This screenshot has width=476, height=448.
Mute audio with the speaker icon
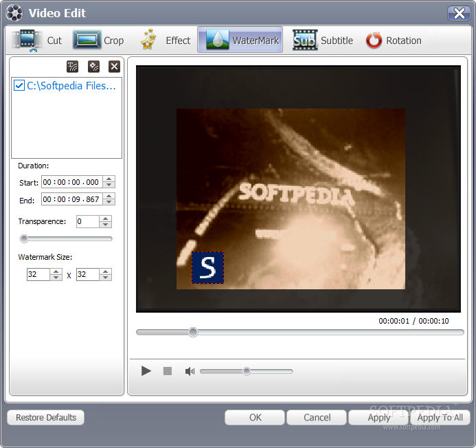[x=190, y=371]
